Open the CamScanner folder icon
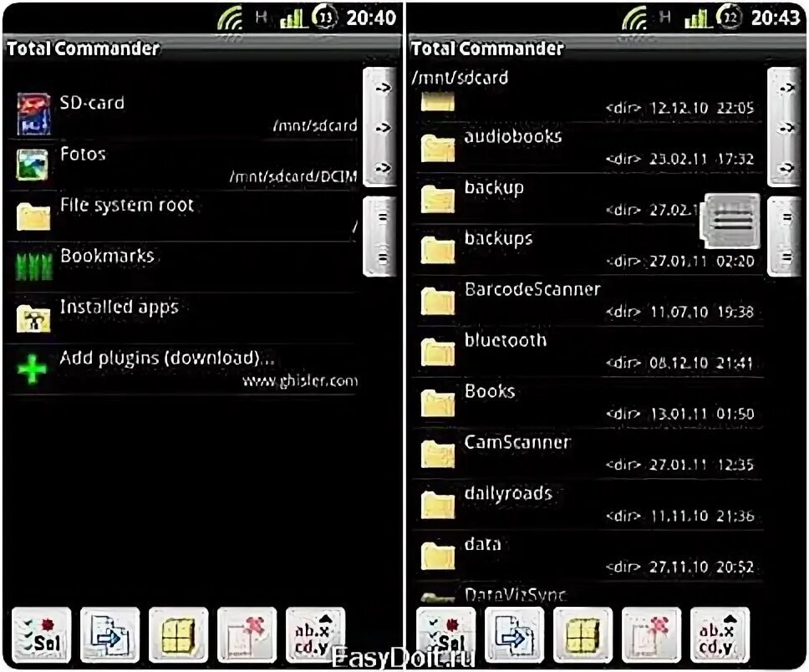This screenshot has height=672, width=809. coord(438,453)
